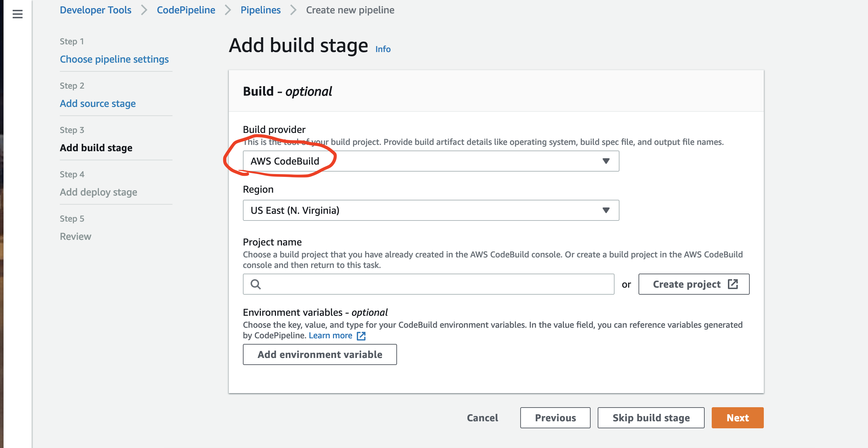Click the Create project button
Image resolution: width=868 pixels, height=448 pixels.
(694, 284)
